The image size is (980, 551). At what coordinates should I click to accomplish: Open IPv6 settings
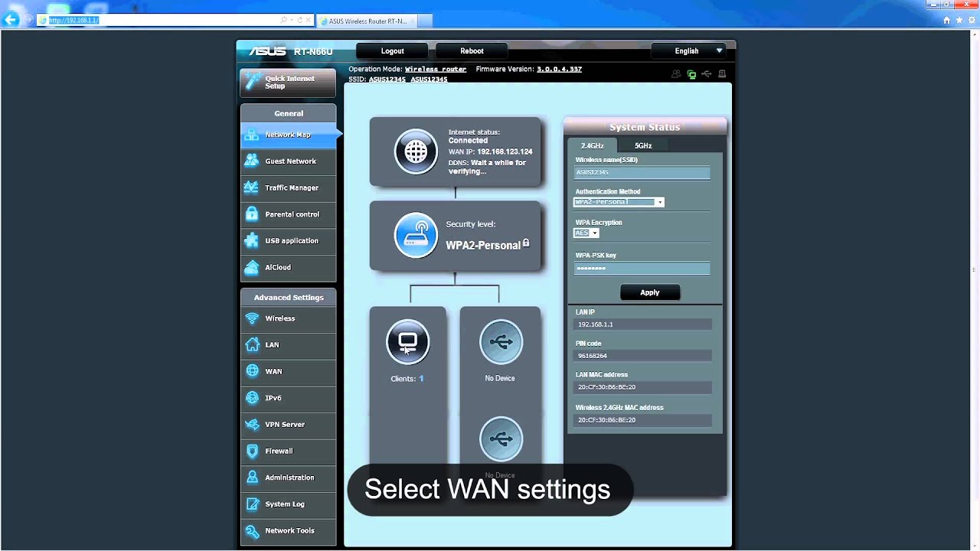[288, 398]
